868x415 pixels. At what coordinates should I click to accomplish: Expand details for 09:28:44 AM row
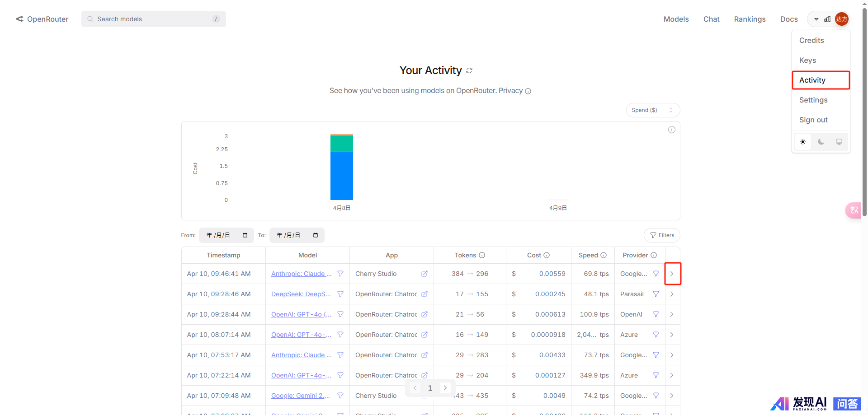point(672,314)
